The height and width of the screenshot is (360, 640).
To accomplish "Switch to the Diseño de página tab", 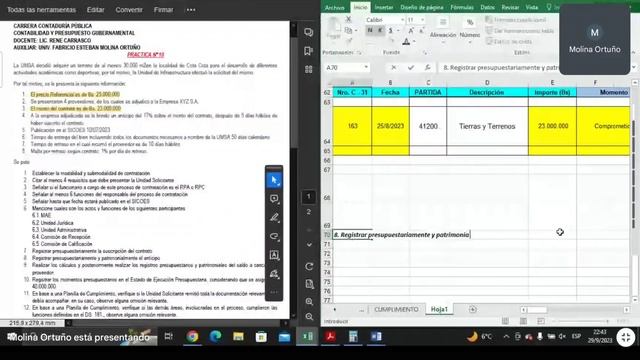I will pos(422,7).
